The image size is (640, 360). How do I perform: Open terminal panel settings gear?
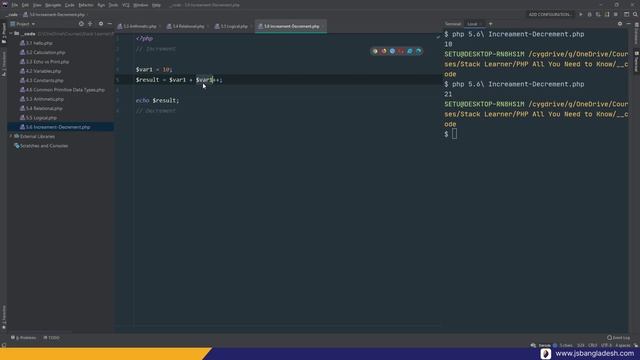[x=620, y=24]
